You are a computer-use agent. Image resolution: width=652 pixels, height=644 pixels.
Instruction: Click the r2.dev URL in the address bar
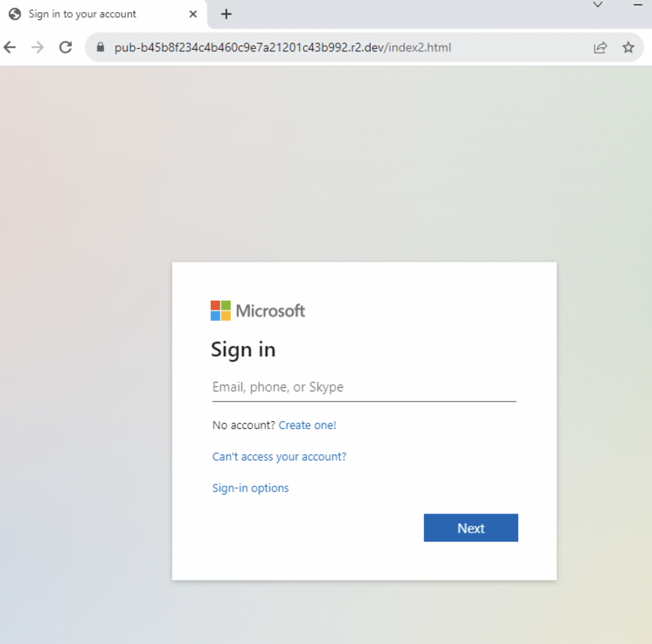[x=283, y=47]
